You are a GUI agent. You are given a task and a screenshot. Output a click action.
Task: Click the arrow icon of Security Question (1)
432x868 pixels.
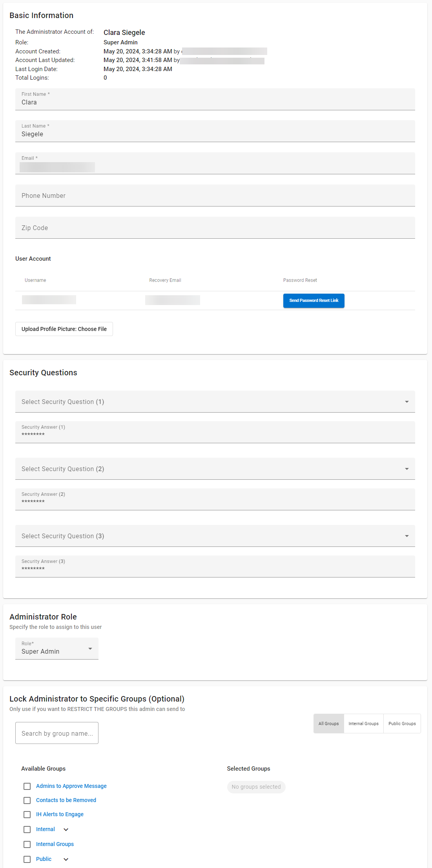click(407, 402)
